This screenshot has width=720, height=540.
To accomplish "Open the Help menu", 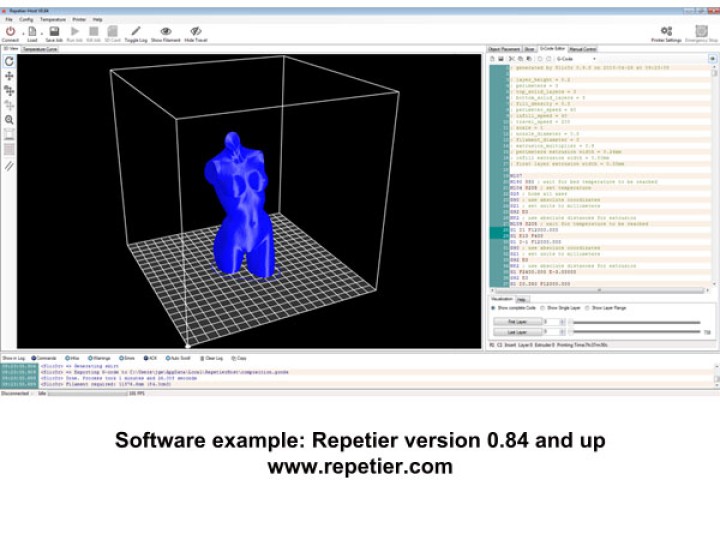I will (97, 19).
